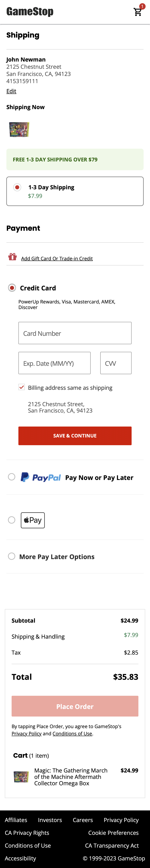Click the Place Order button
This screenshot has width=150, height=868.
point(75,706)
